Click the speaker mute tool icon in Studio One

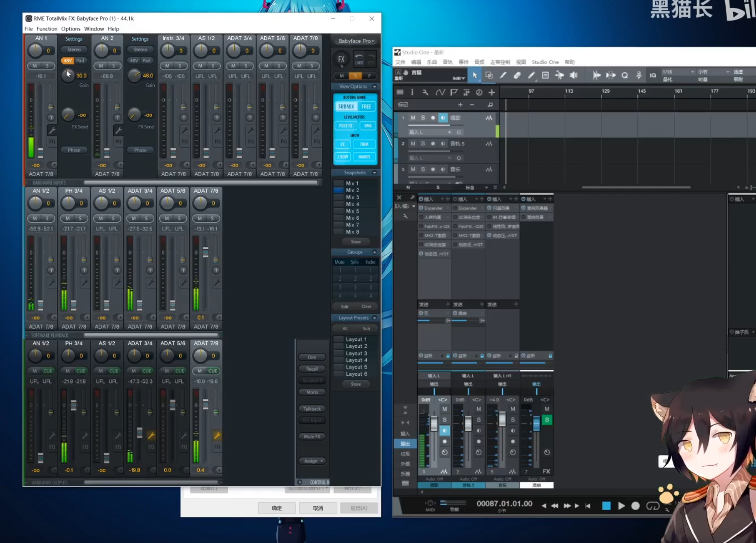point(574,75)
